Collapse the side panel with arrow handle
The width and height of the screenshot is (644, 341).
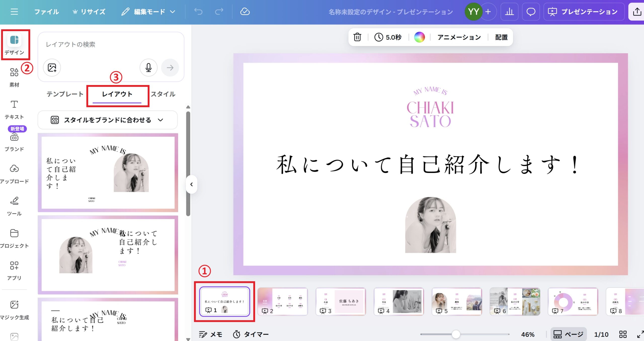(191, 184)
